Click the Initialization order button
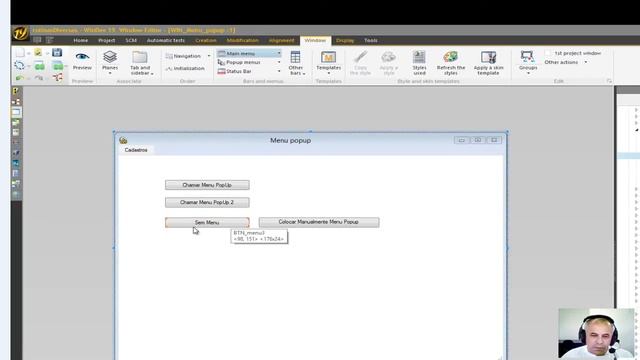This screenshot has width=640, height=360. click(185, 69)
